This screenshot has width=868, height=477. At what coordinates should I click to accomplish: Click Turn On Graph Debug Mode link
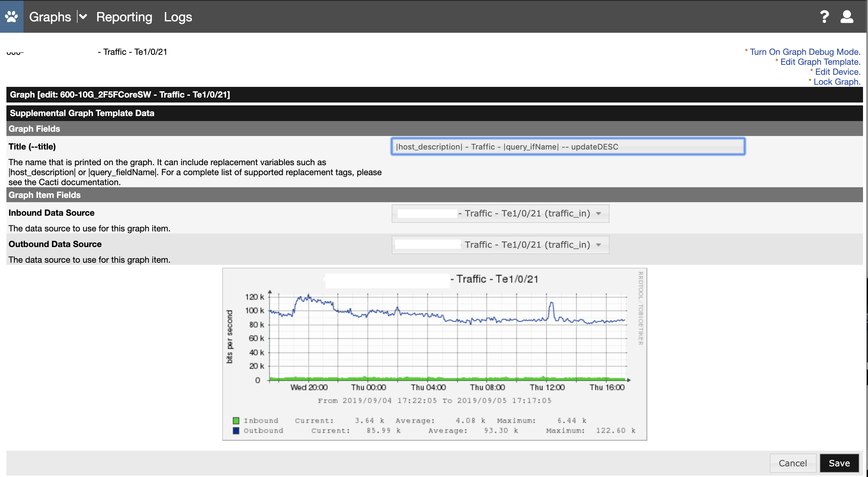click(x=805, y=52)
